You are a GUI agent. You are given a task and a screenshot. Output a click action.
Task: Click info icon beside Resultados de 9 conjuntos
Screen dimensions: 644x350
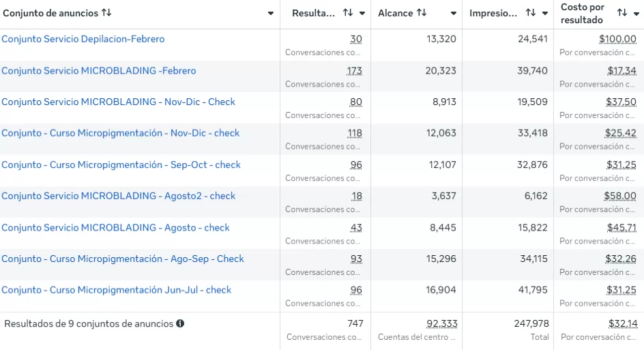coord(180,323)
